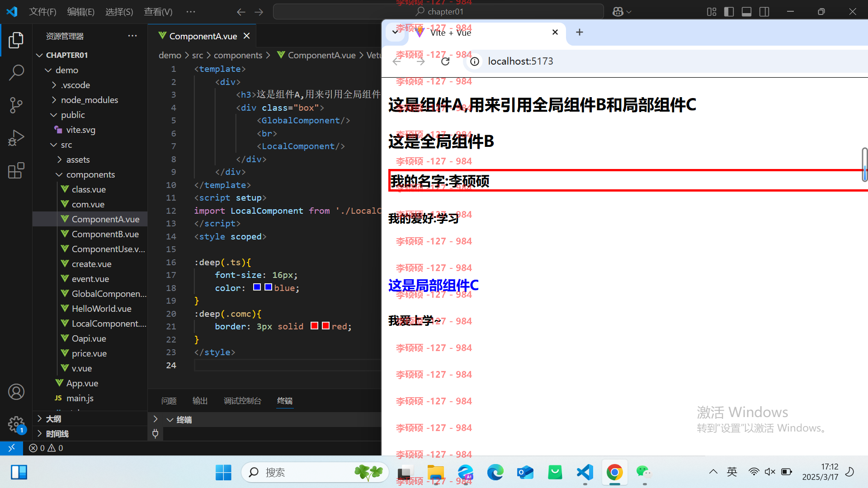Go forward with the VS Code navigation arrow
Viewport: 868px width, 488px height.
[259, 12]
